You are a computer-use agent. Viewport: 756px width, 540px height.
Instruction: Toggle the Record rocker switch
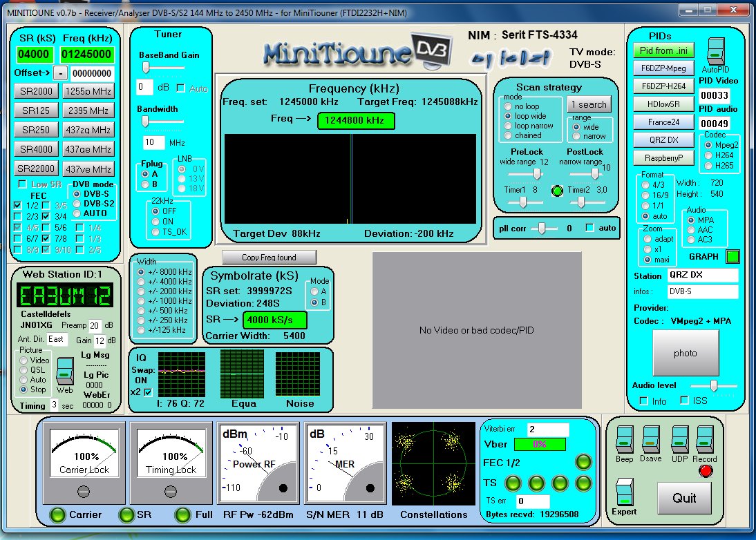[705, 439]
